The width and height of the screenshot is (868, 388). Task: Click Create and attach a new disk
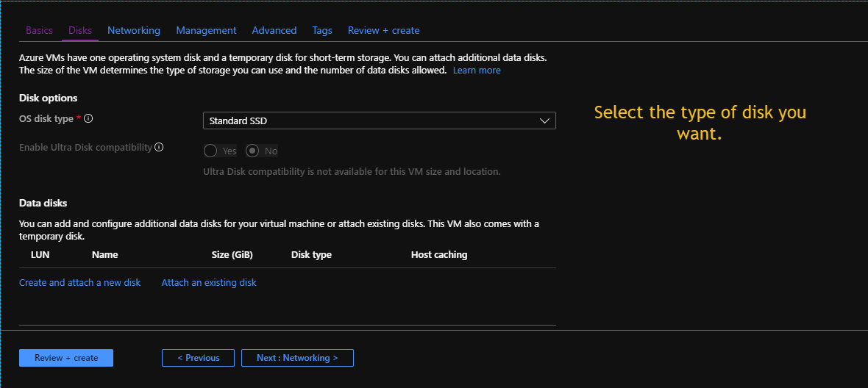tap(79, 282)
